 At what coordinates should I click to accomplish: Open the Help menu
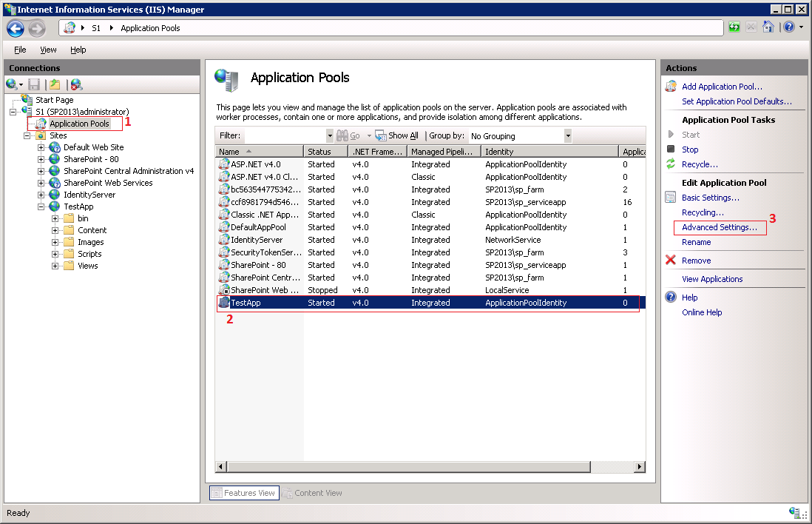click(78, 50)
